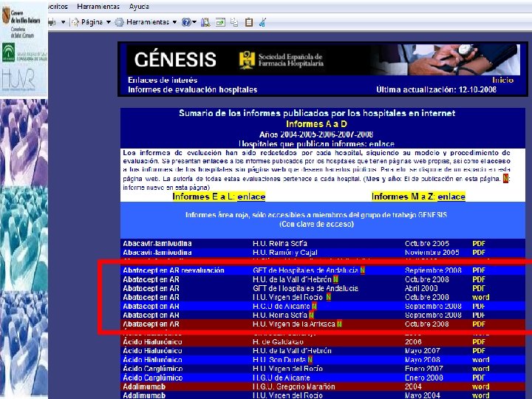Viewport: 532px width, 399px height.
Task: Click the research books magnifier toolbar icon
Action: click(205, 22)
